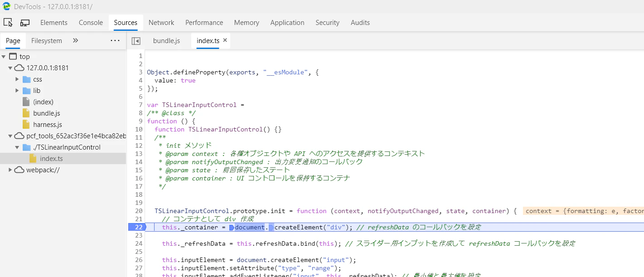Image resolution: width=644 pixels, height=277 pixels.
Task: Open the Audits panel tab
Action: pos(360,23)
